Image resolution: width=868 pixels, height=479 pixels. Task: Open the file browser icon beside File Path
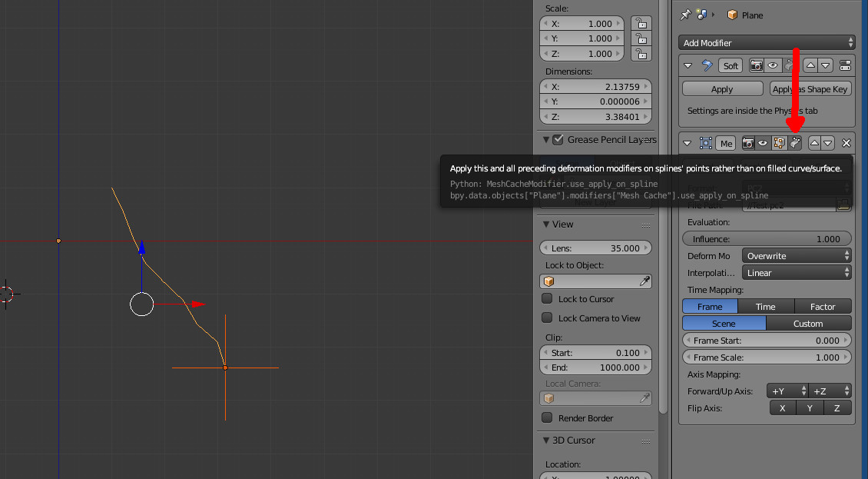[843, 205]
